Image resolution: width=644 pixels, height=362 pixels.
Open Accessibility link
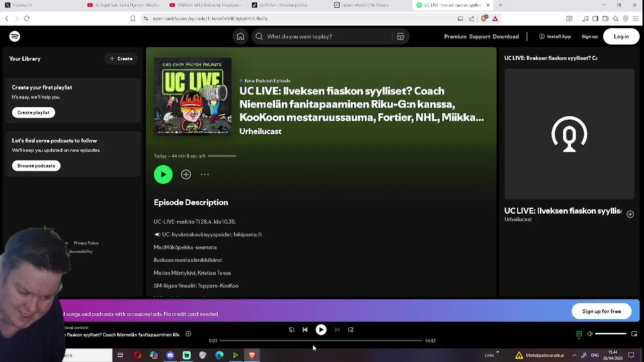coord(81,252)
